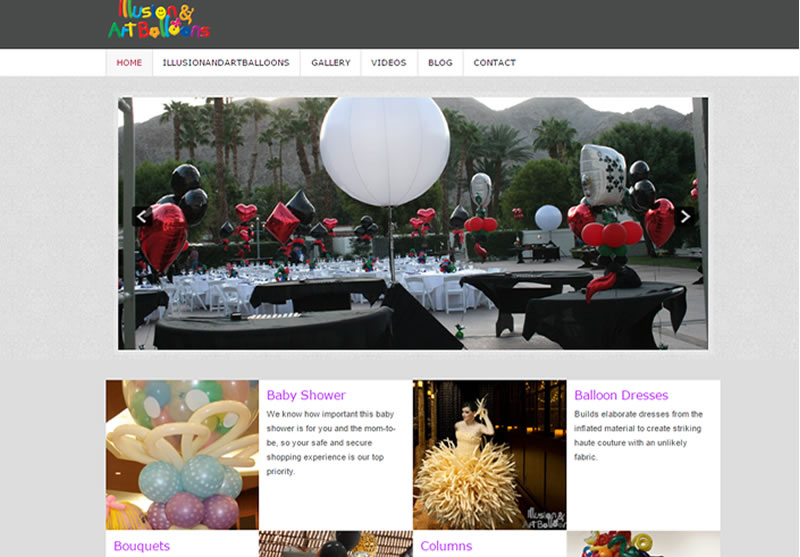Open the Videos menu item

tap(389, 63)
